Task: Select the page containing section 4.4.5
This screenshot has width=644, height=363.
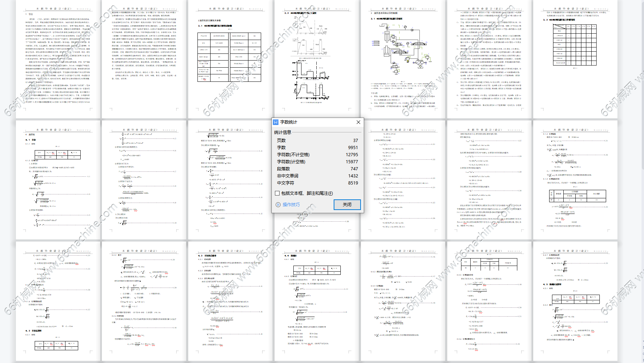Action: pos(489,301)
